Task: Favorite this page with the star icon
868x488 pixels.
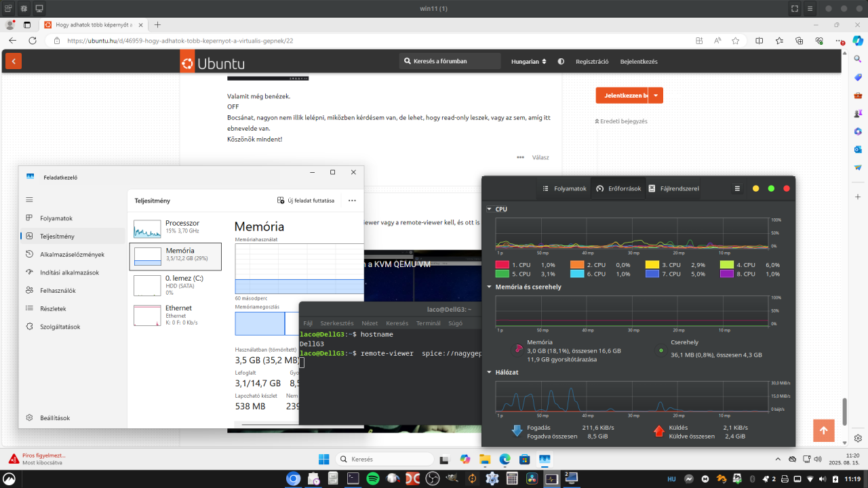Action: click(736, 41)
